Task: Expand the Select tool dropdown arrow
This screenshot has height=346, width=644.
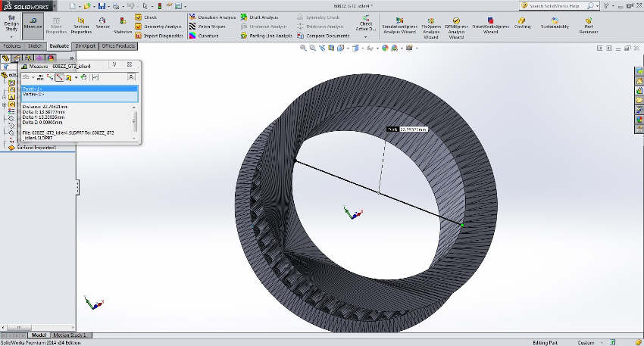Action: [x=152, y=6]
